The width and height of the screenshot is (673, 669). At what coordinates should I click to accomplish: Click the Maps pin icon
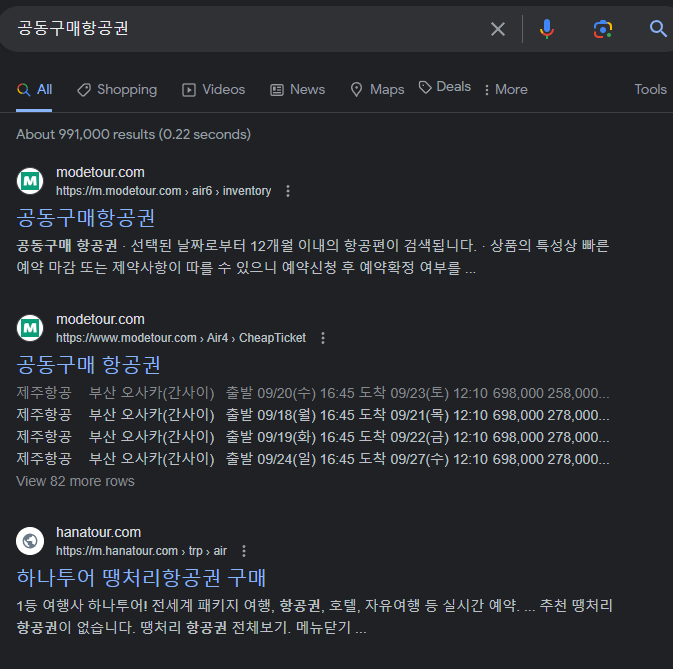[356, 90]
